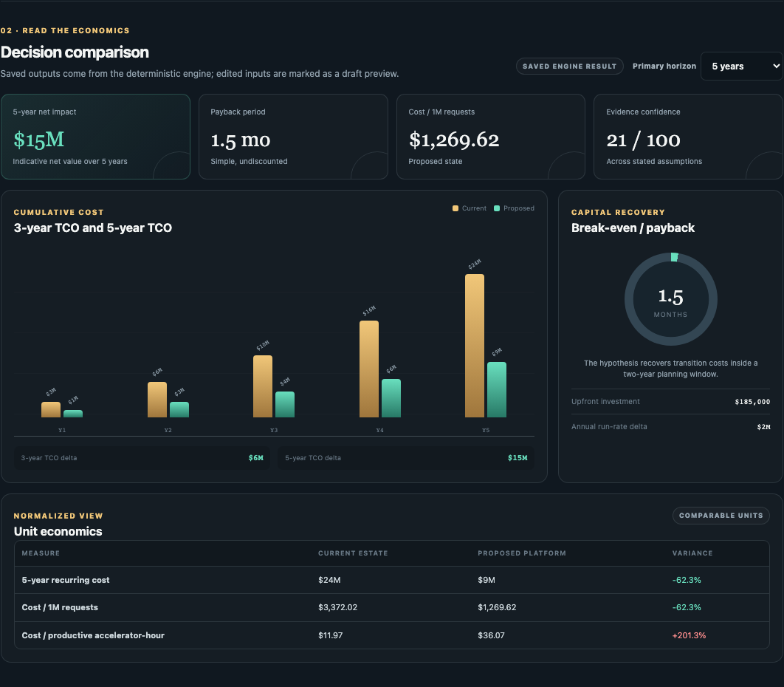Click the Y3 axis label
The image size is (784, 687).
273,431
